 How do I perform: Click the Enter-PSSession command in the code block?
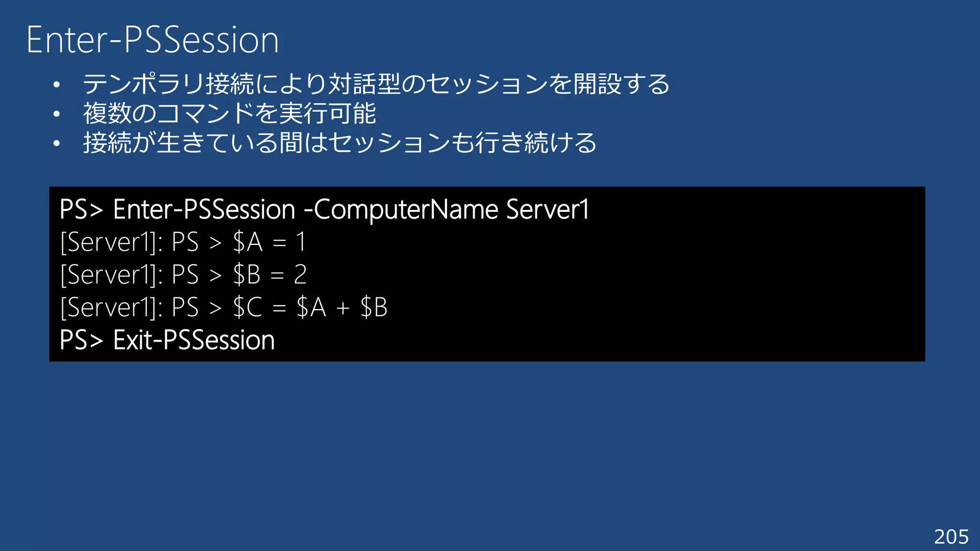204,209
